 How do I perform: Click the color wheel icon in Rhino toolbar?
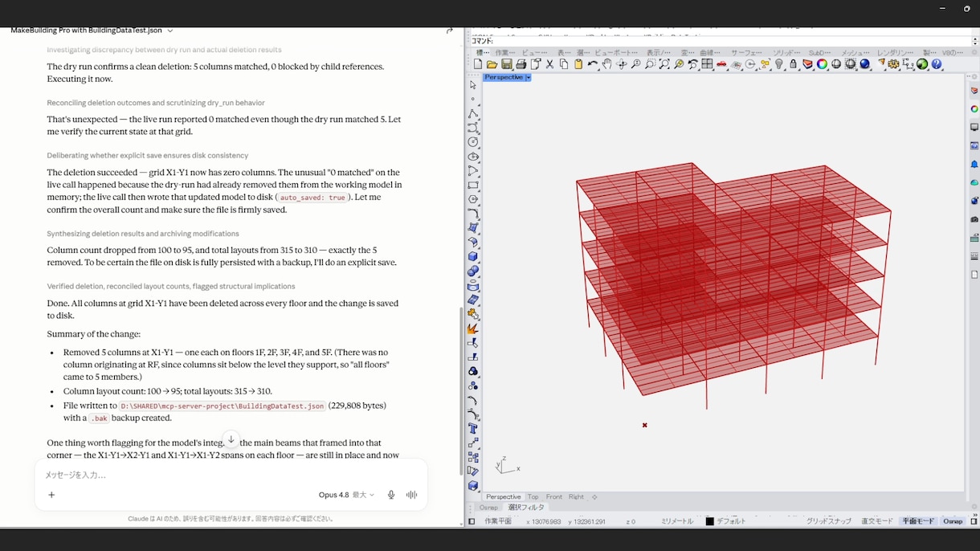822,64
